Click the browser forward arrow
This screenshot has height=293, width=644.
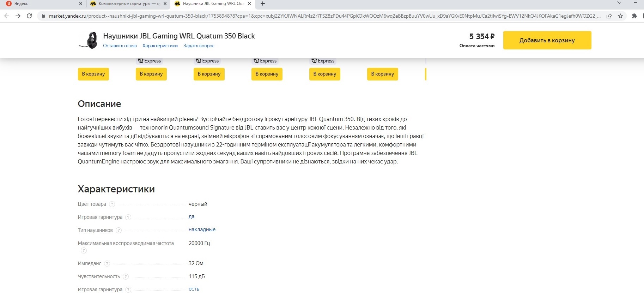point(18,16)
